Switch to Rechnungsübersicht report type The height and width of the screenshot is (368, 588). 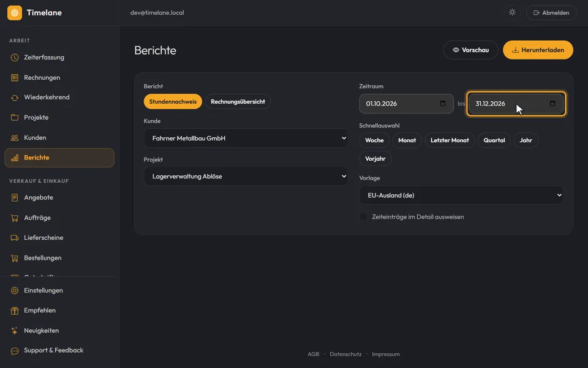pyautogui.click(x=238, y=102)
